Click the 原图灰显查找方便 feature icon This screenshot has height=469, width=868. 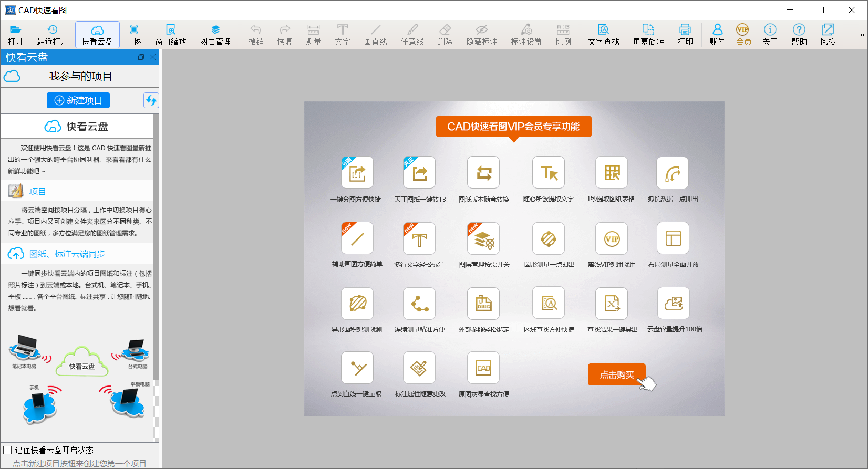tap(483, 368)
